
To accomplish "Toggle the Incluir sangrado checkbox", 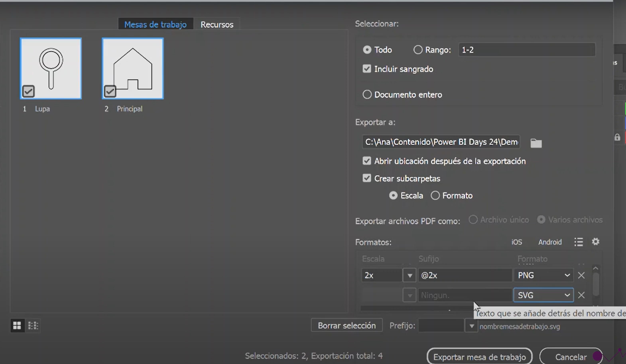I will 367,69.
